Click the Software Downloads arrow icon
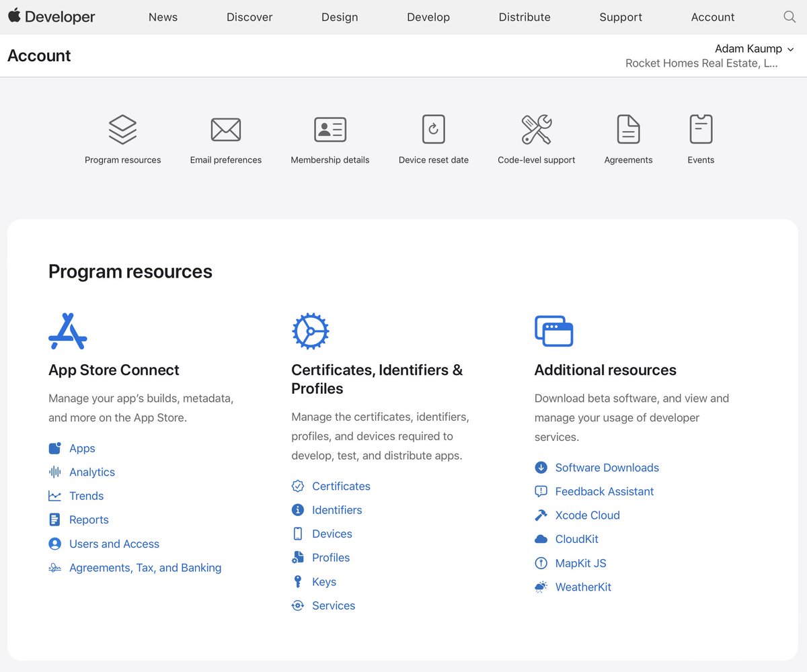The height and width of the screenshot is (672, 807). pos(541,468)
